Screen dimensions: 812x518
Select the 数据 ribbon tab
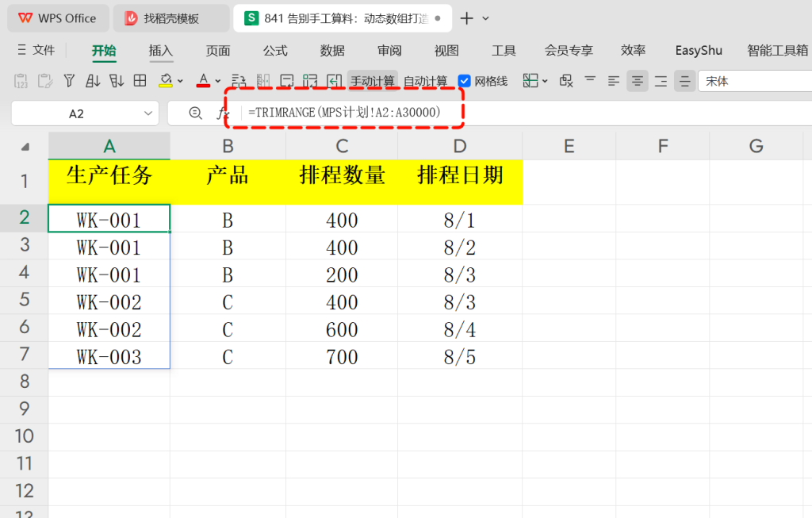point(332,50)
